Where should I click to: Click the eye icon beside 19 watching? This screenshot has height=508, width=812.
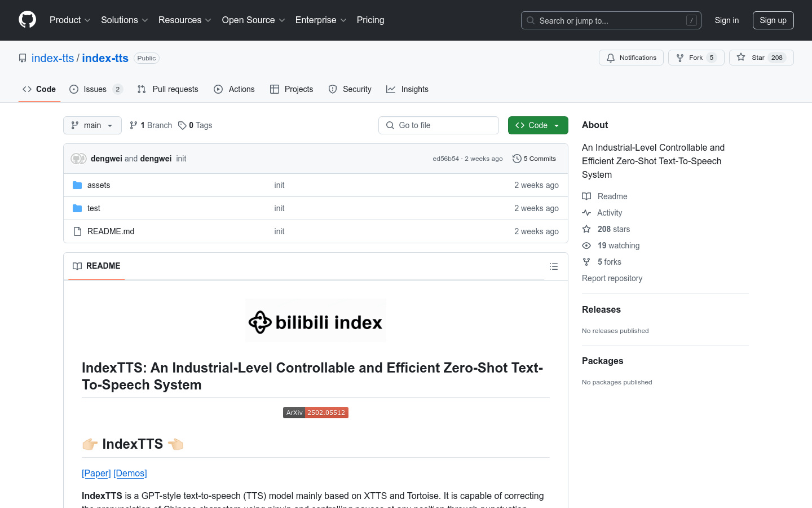point(586,246)
